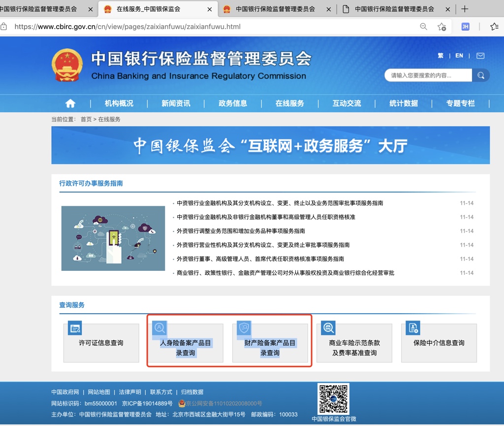Switch to traditional Chinese with 繁
The height and width of the screenshot is (426, 504).
point(441,56)
